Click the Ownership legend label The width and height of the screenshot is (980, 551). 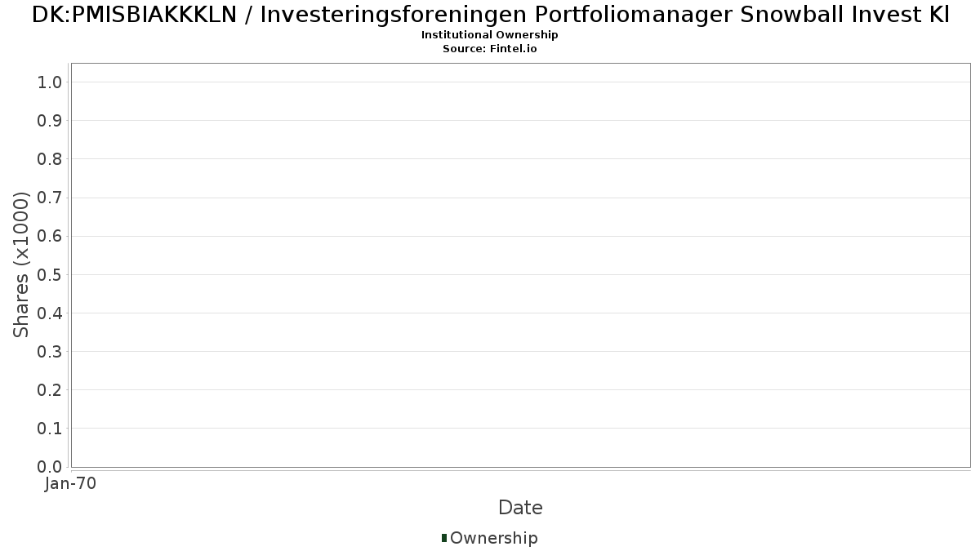[x=494, y=538]
